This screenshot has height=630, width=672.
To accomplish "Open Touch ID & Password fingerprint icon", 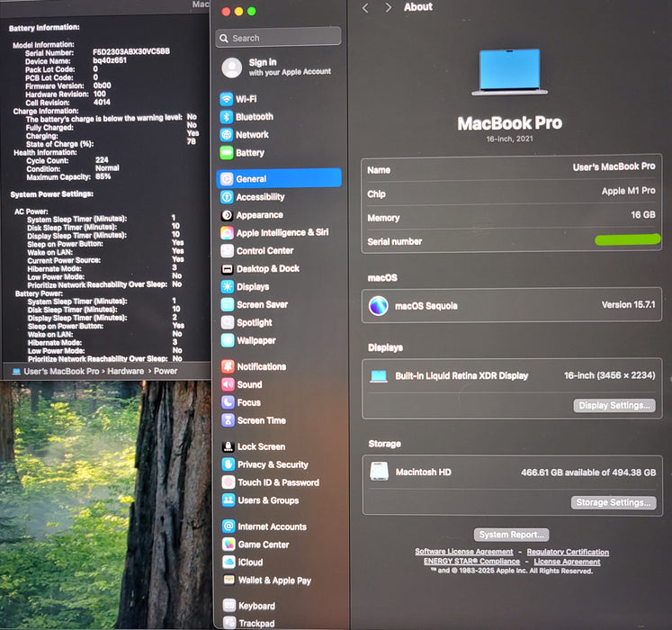I will point(228,482).
